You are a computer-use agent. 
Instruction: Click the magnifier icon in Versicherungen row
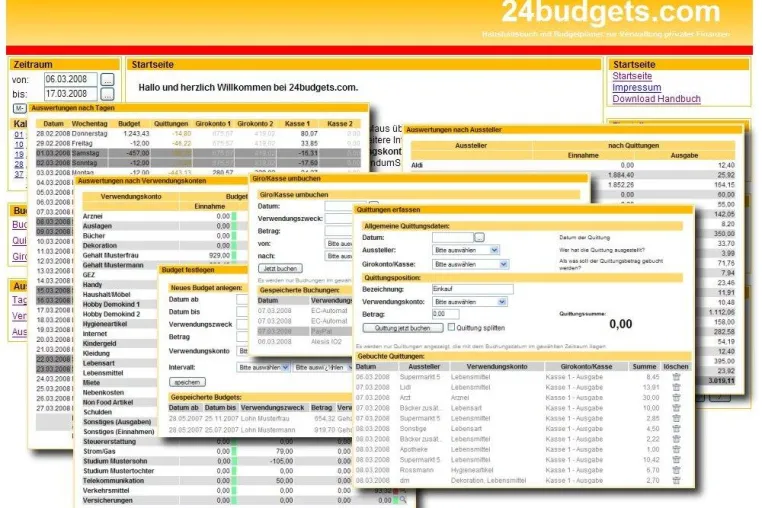click(403, 500)
